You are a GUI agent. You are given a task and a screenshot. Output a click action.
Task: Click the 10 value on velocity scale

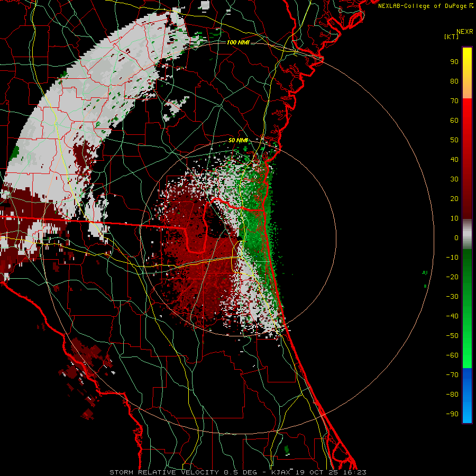pyautogui.click(x=454, y=218)
